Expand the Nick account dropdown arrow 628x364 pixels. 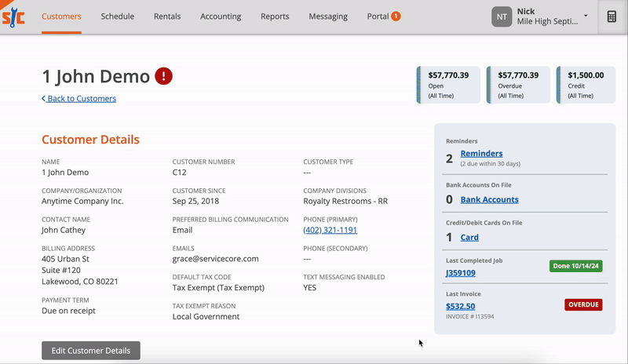[x=586, y=16]
